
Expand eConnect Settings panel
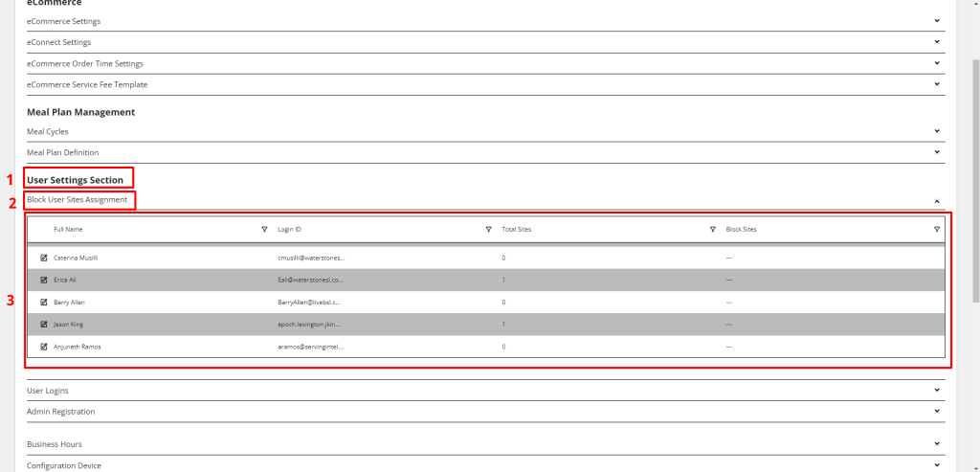coord(936,42)
